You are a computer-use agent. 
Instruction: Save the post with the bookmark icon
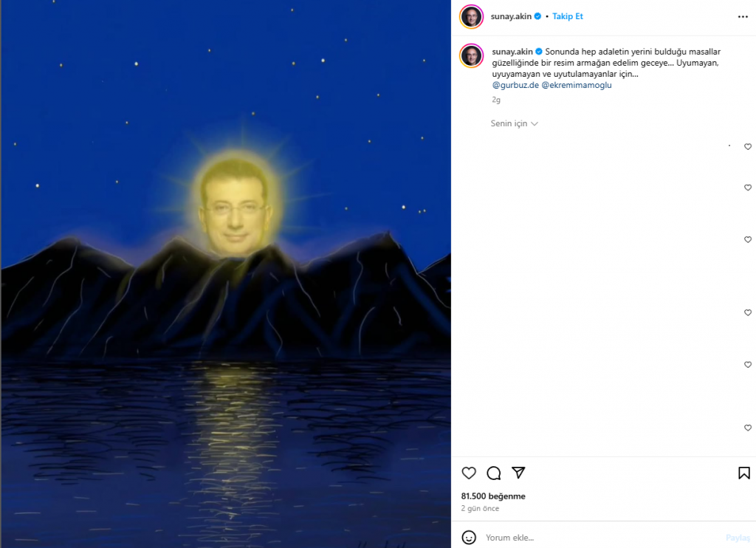click(744, 473)
